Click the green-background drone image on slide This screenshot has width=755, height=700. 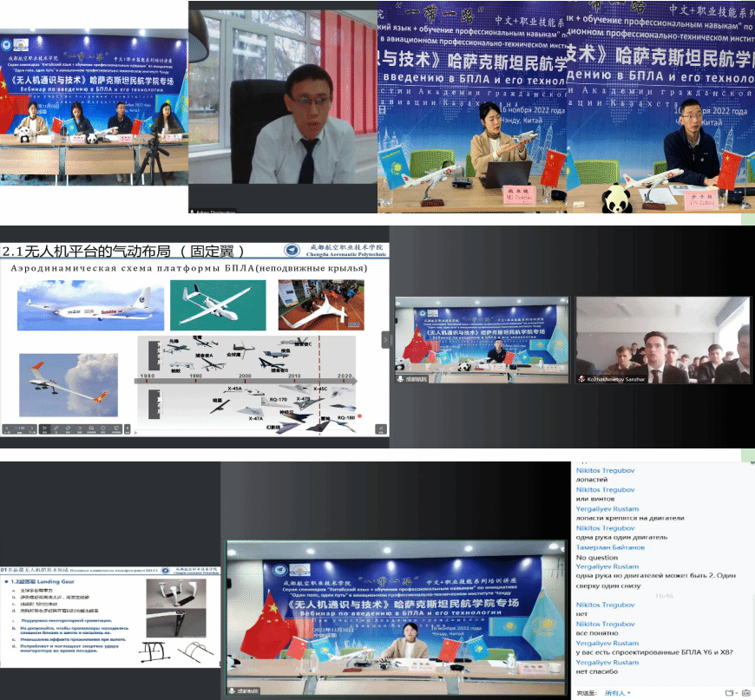pos(218,305)
